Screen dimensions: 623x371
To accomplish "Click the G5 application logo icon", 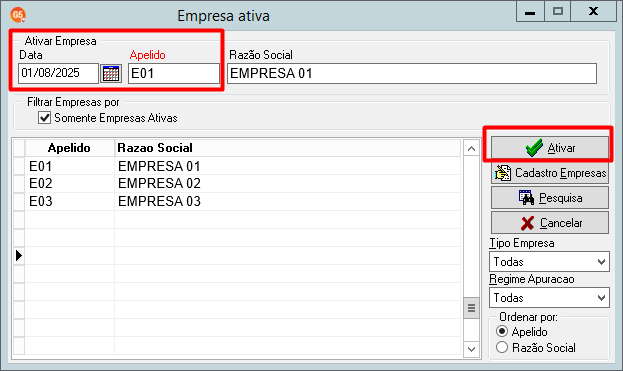I will [18, 15].
